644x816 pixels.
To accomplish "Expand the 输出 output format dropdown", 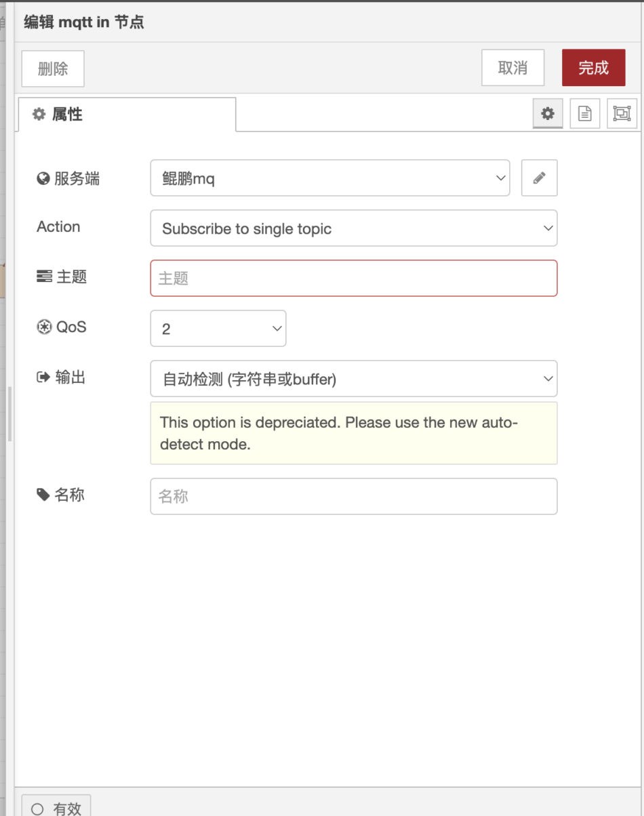I will tap(354, 379).
